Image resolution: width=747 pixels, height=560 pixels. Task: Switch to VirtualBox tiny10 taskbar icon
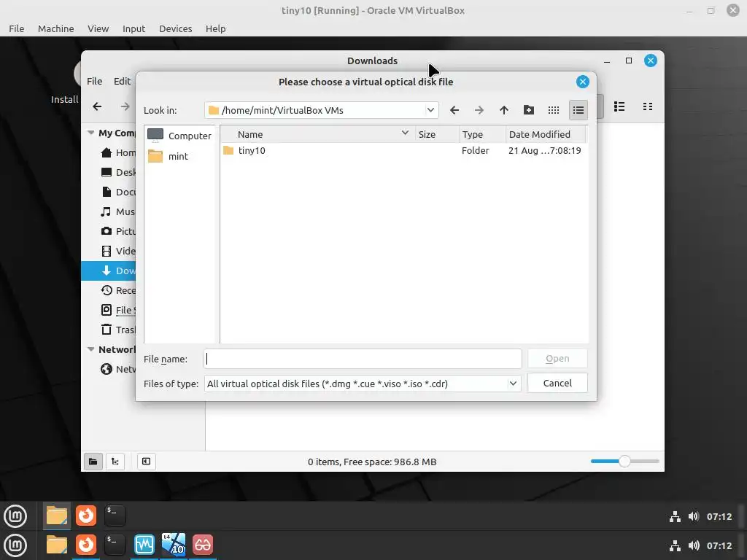tap(174, 545)
